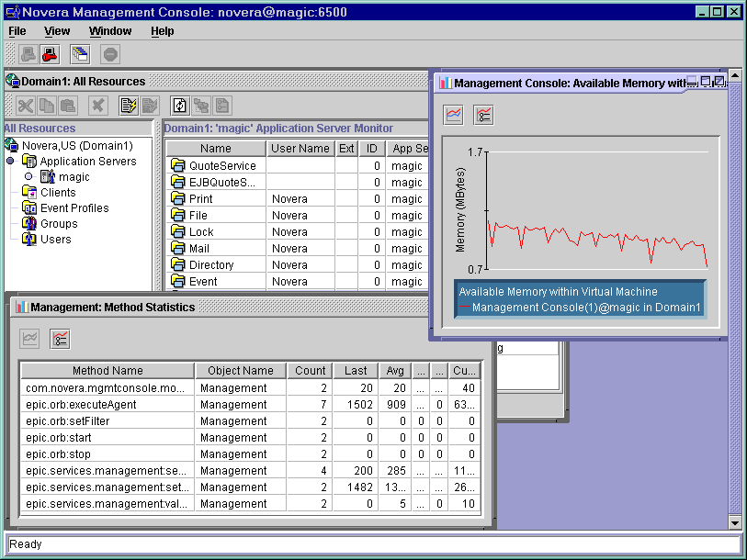Screen dimensions: 747x560
Task: Click the Last column header
Action: pyautogui.click(x=356, y=371)
